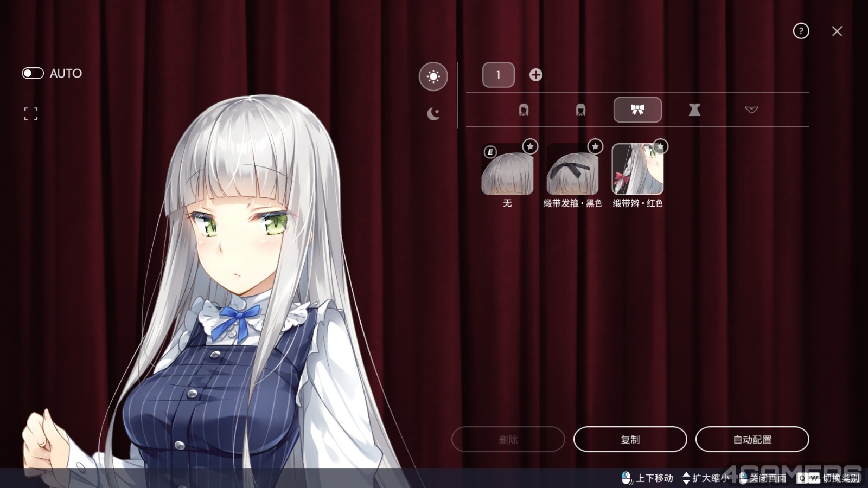Open the front bangs hairstyle category

coord(580,110)
